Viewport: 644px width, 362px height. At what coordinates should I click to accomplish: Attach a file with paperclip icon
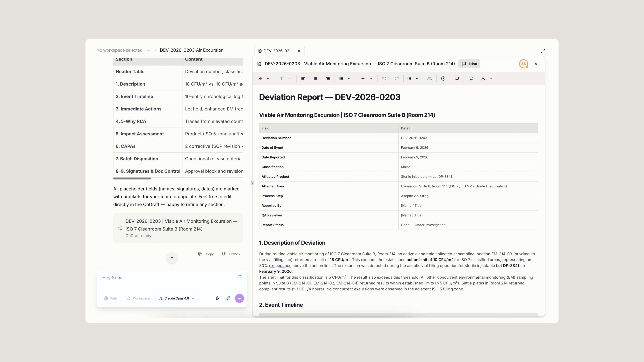click(228, 298)
